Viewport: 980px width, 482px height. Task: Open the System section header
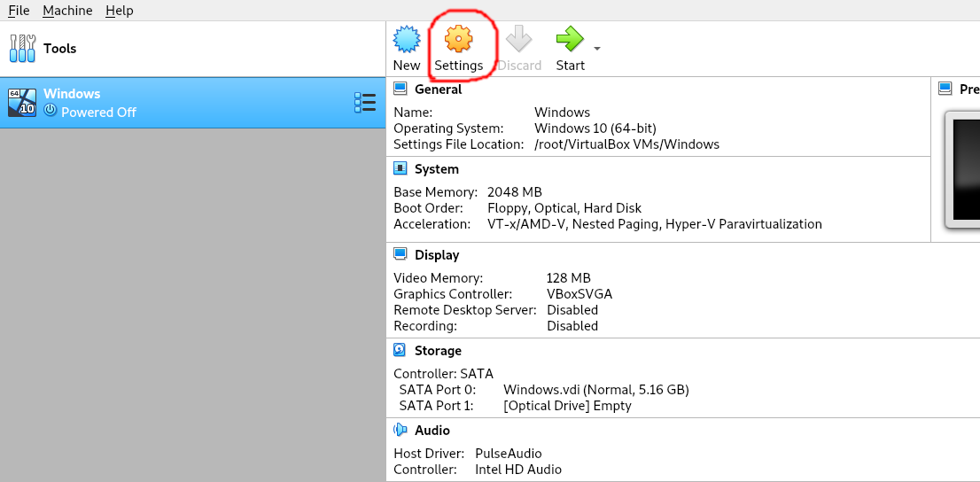click(436, 169)
